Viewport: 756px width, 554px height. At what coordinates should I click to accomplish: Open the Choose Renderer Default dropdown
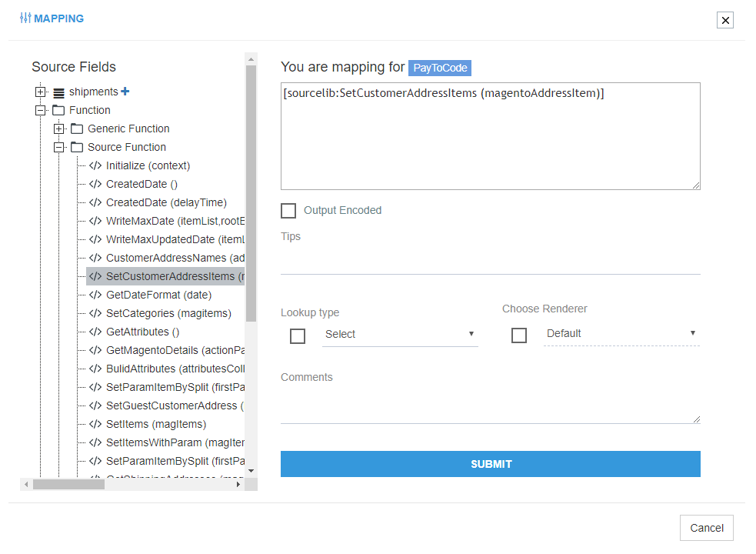click(x=621, y=333)
